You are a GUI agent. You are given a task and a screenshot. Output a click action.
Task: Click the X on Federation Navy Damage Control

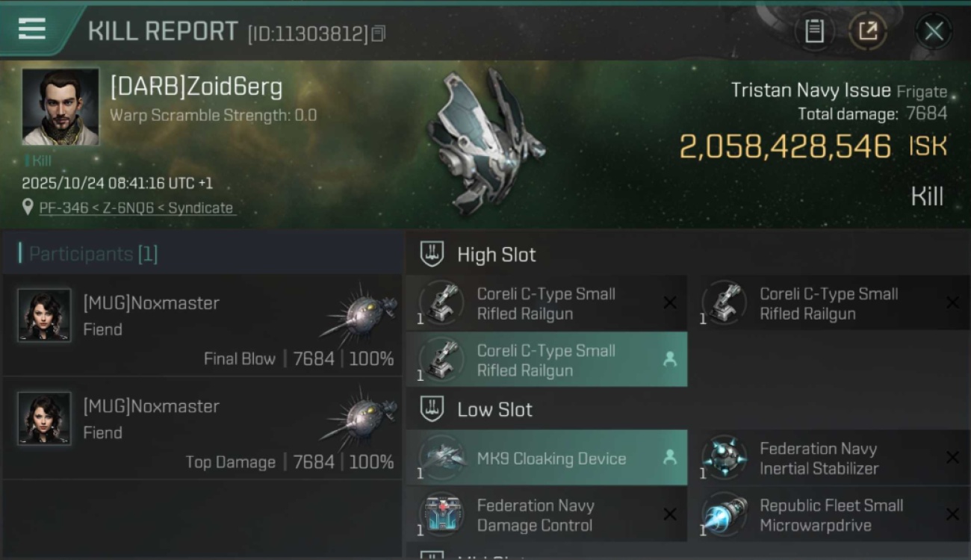coord(670,514)
